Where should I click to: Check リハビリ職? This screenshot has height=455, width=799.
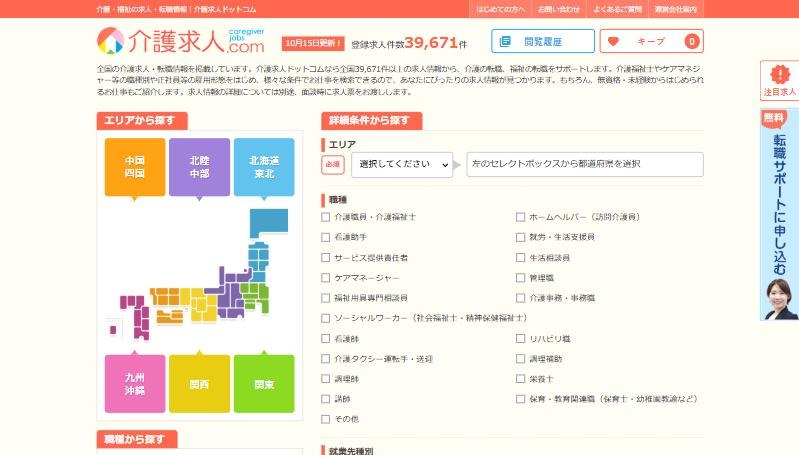click(520, 338)
